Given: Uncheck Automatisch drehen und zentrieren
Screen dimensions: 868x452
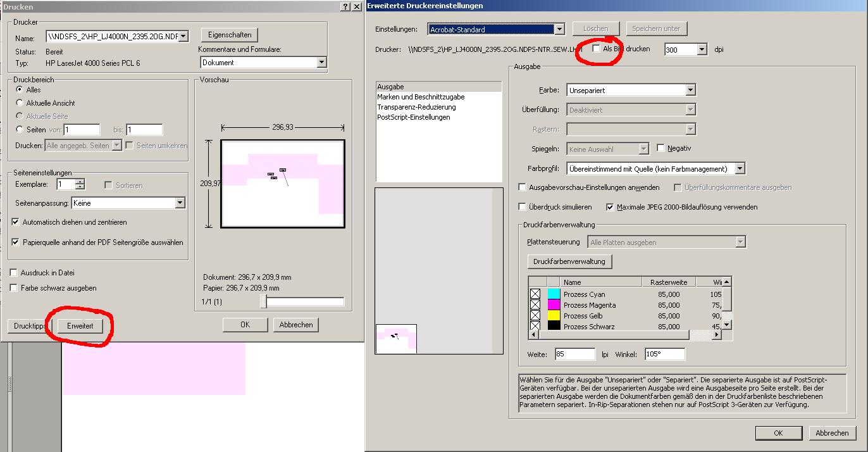Looking at the screenshot, I should tap(15, 222).
